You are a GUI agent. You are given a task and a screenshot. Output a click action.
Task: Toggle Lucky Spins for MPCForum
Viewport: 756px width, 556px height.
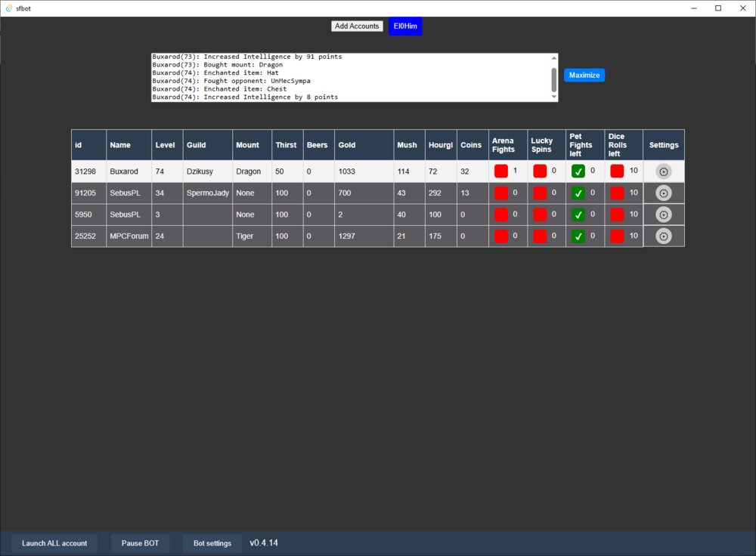point(540,236)
